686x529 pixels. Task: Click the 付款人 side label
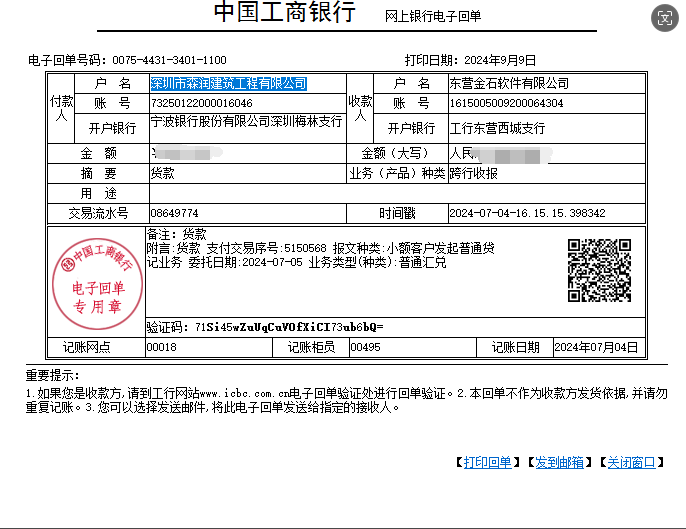(61, 108)
